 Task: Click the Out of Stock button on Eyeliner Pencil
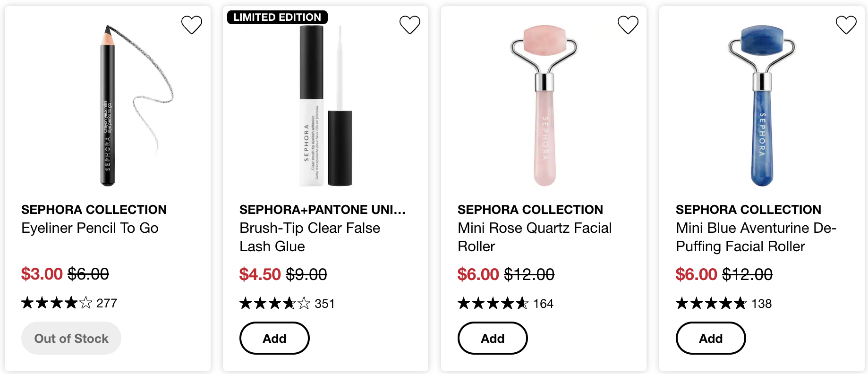point(71,338)
